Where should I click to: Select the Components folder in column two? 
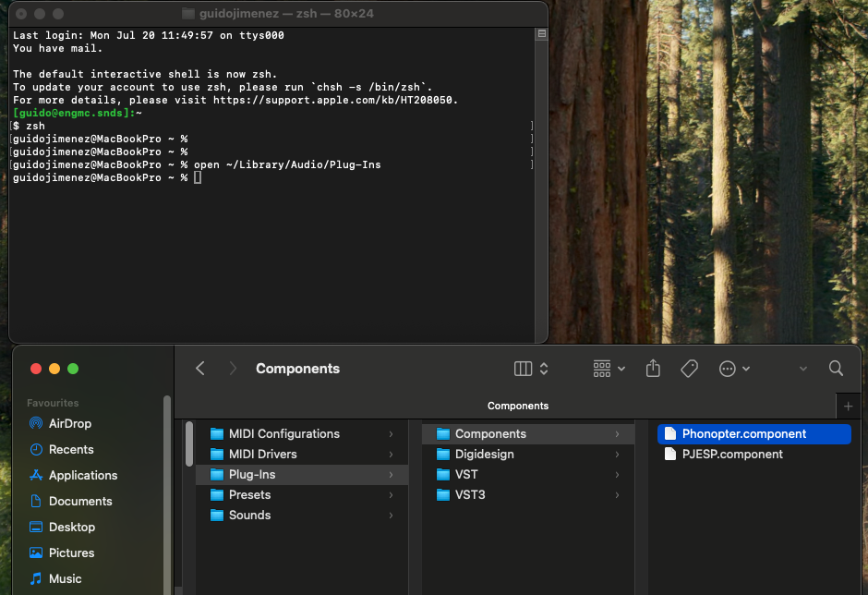pos(528,434)
